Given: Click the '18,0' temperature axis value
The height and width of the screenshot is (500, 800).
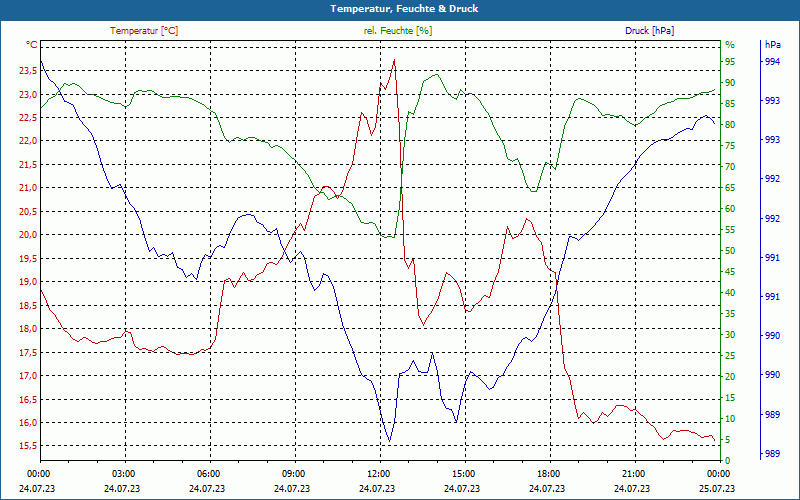Looking at the screenshot, I should (x=28, y=329).
